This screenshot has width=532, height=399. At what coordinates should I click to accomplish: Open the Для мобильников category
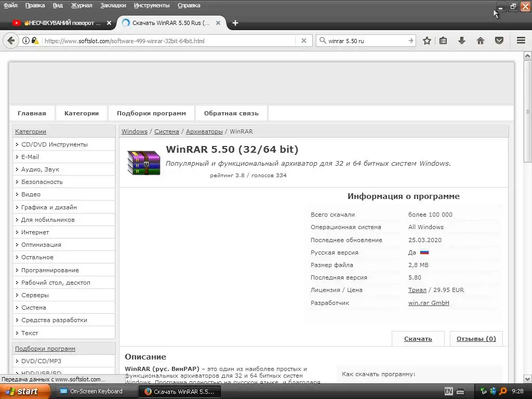(48, 220)
